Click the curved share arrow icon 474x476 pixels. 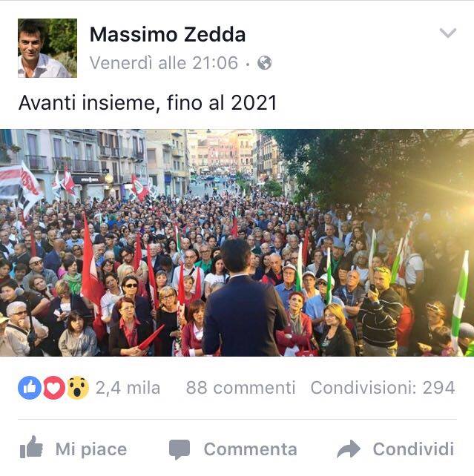pos(349,449)
